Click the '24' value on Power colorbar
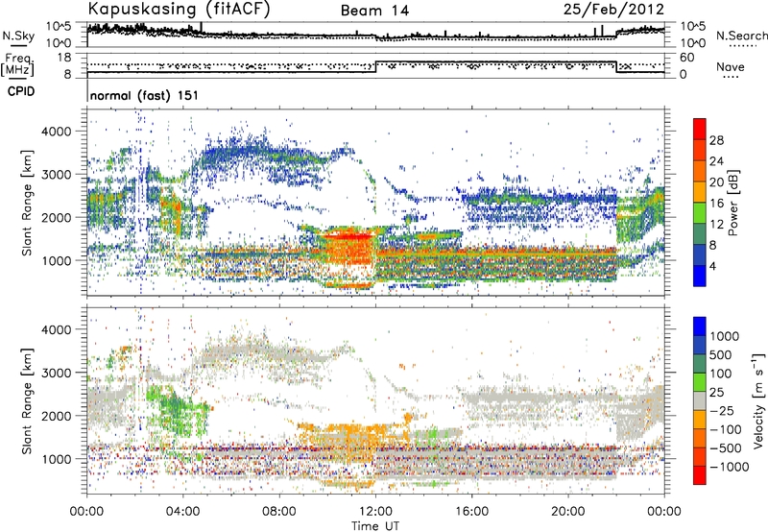This screenshot has height=532, width=768. pos(716,161)
